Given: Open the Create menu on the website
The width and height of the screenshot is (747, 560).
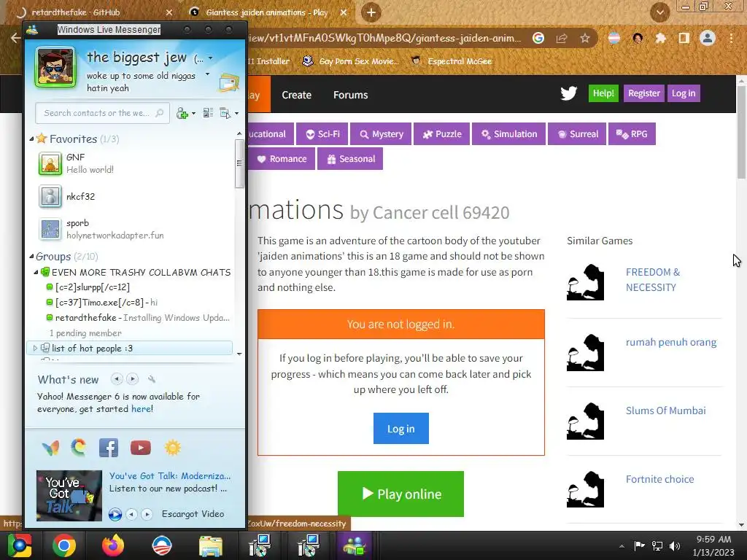Looking at the screenshot, I should (296, 95).
